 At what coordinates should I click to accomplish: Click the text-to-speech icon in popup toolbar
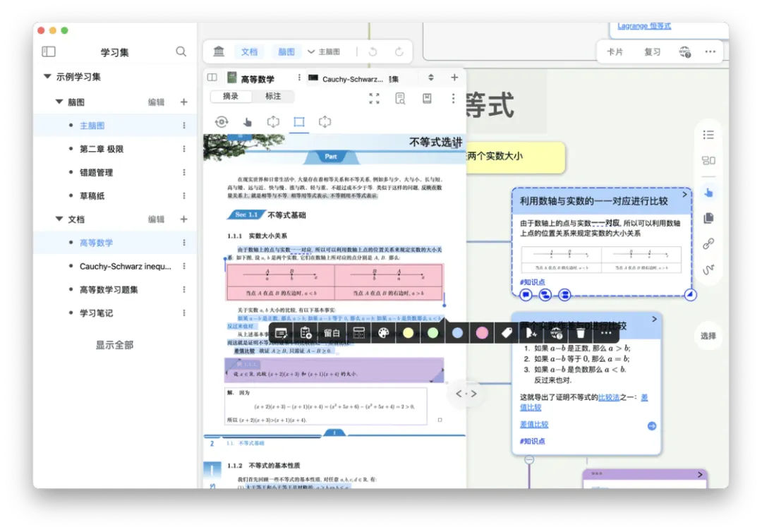[x=531, y=333]
